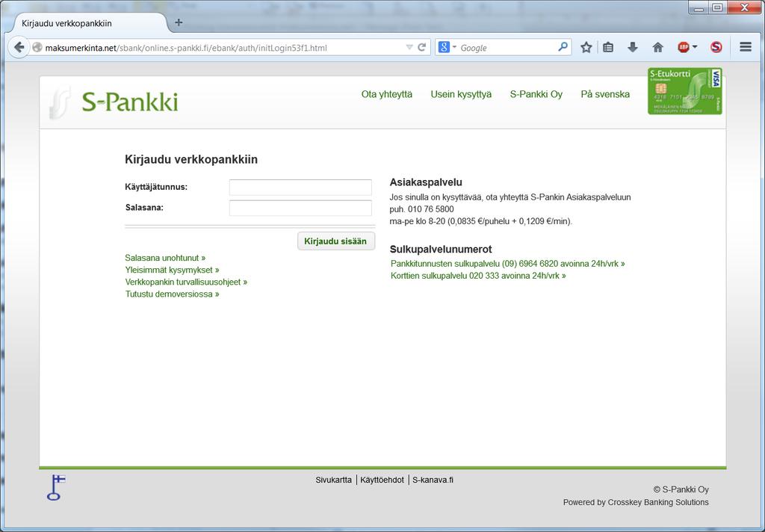Click phone number text puh. 010 76 5800
This screenshot has width=765, height=532.
(x=421, y=209)
